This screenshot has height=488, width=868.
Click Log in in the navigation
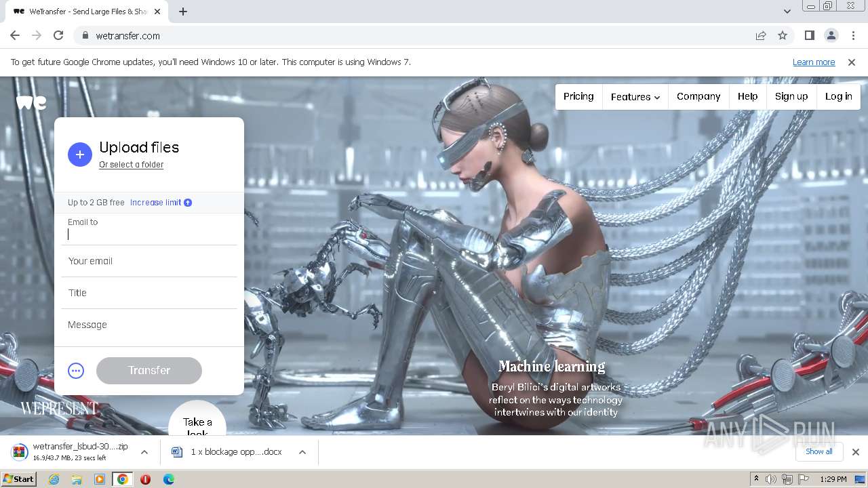(x=839, y=96)
